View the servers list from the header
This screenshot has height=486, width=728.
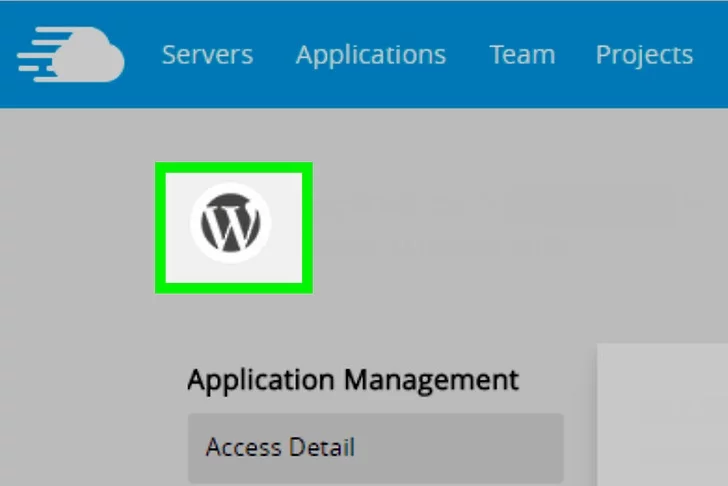[207, 54]
